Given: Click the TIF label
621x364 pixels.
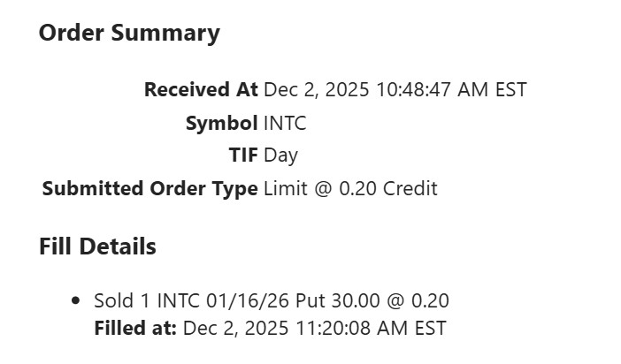Looking at the screenshot, I should coord(243,155).
